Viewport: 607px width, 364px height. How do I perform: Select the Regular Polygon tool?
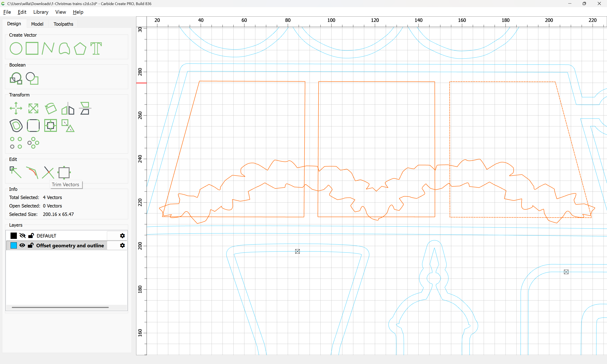(x=80, y=48)
